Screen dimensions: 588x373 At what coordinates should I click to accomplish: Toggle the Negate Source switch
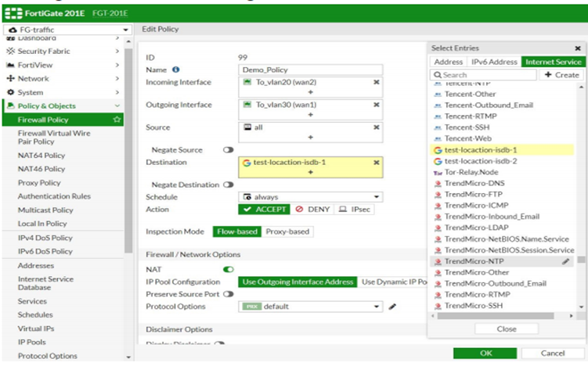click(229, 149)
